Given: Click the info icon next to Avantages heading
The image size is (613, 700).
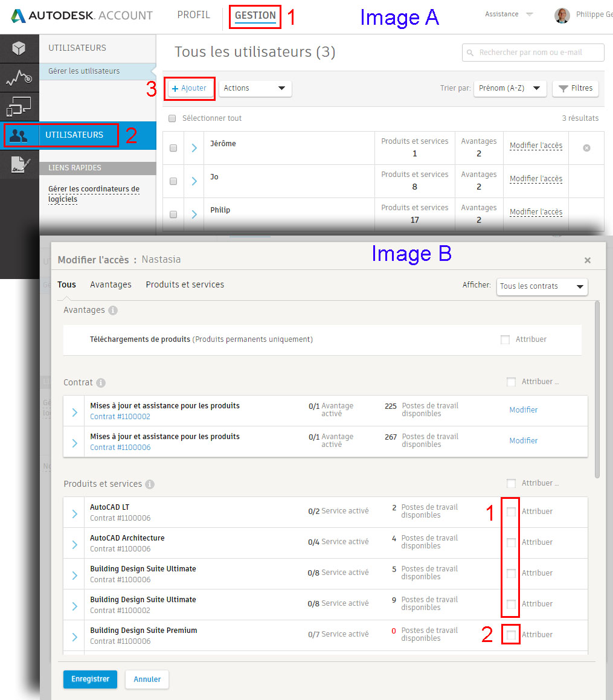Looking at the screenshot, I should click(113, 310).
